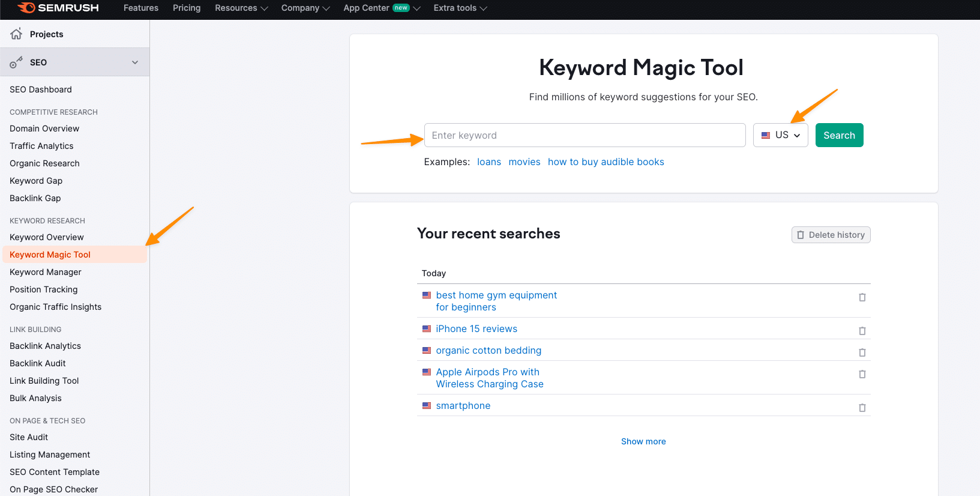This screenshot has width=980, height=496.
Task: Open 'organic cotton bedding' recent search
Action: [488, 351]
